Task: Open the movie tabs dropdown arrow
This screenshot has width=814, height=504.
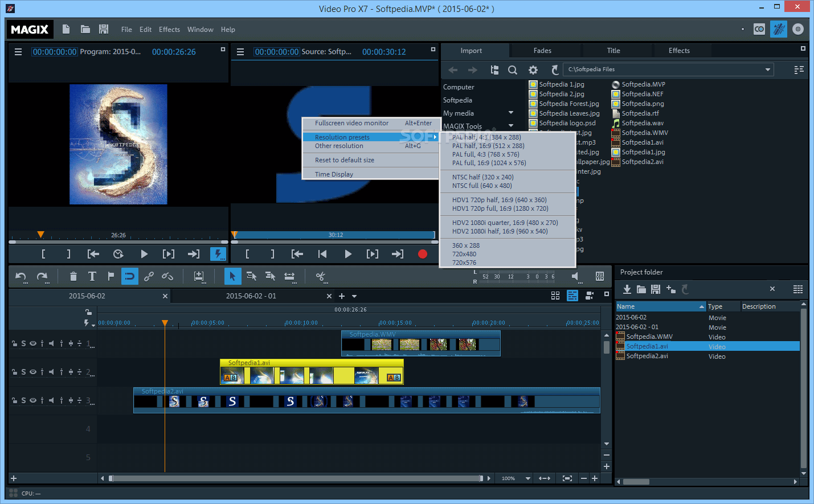Action: coord(354,296)
